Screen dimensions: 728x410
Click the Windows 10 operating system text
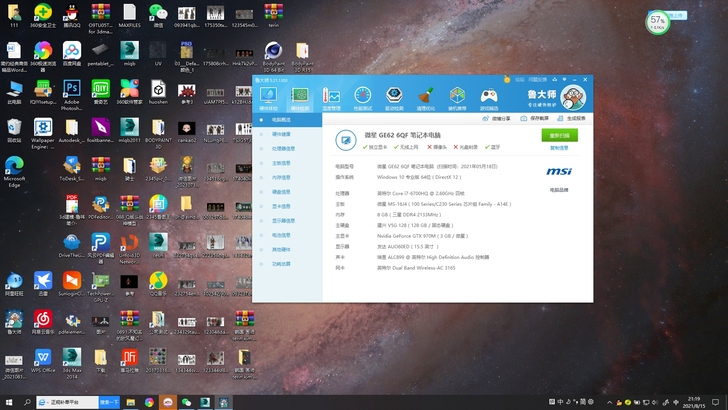pos(419,177)
